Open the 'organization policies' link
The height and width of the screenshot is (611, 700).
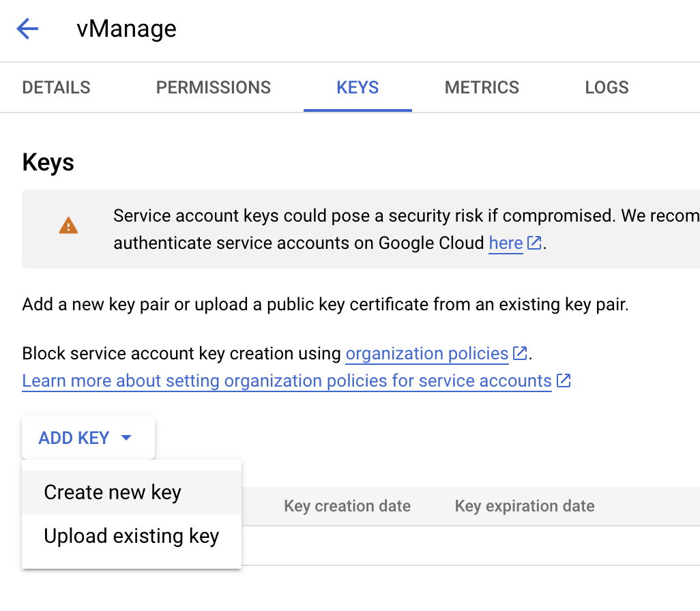coord(427,353)
